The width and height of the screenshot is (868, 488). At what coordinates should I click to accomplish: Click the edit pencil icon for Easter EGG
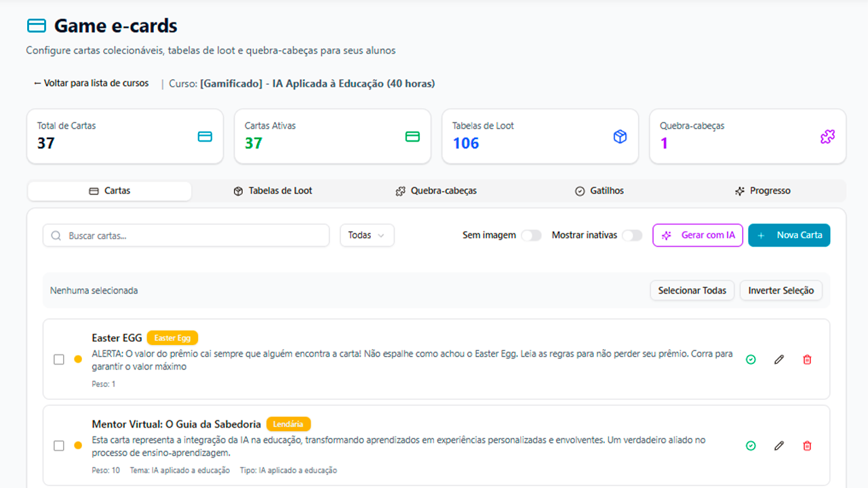(x=778, y=360)
